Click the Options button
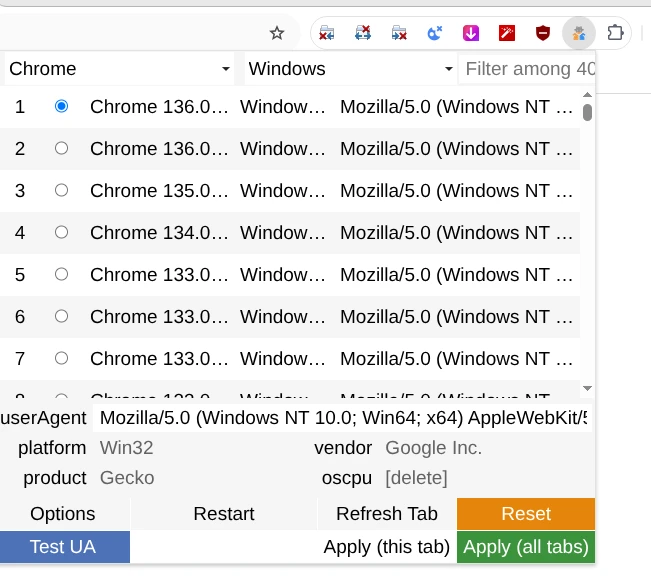This screenshot has width=651, height=584. click(x=63, y=514)
